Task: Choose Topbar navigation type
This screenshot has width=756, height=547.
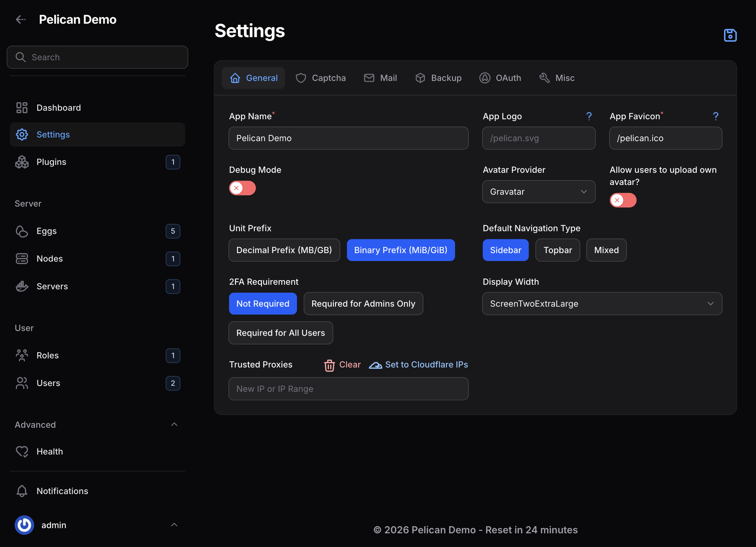Action: tap(558, 250)
